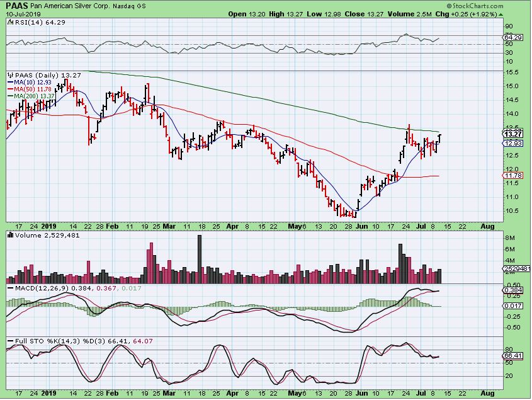
Task: Click the red MA(50) 11.78 legend entry
Action: tap(29, 89)
